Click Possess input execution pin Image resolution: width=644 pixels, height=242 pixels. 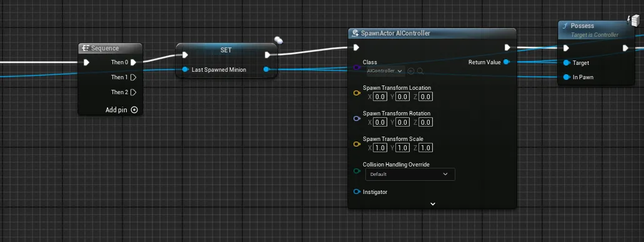click(567, 48)
